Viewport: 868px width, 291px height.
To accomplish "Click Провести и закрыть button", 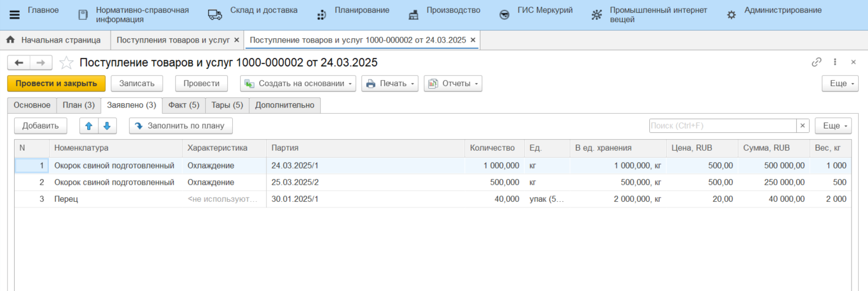I will click(x=57, y=84).
